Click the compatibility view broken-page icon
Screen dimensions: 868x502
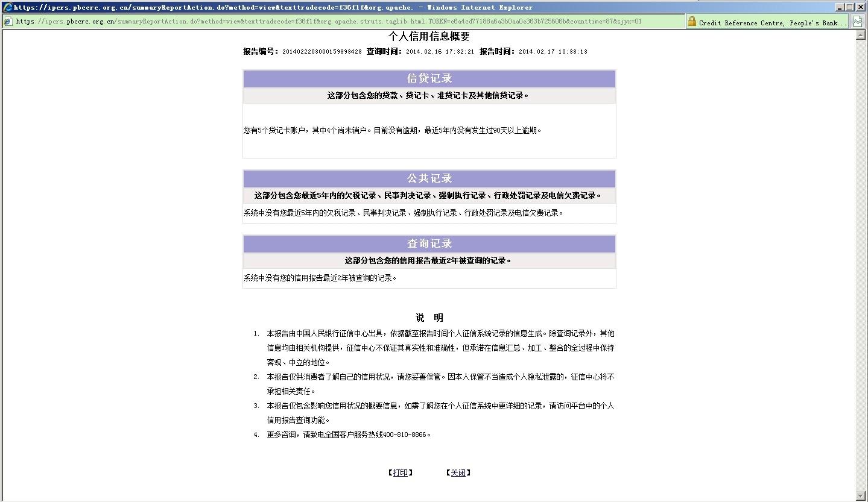tap(857, 22)
